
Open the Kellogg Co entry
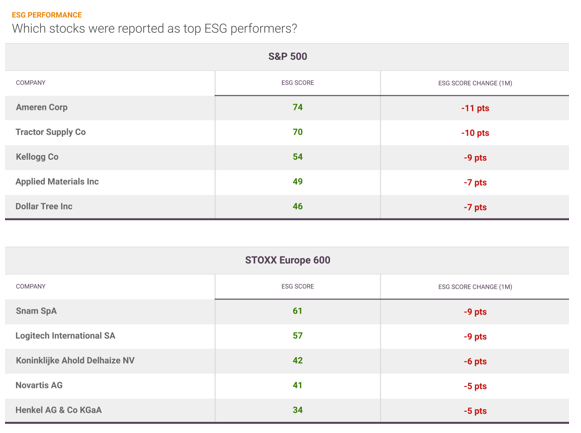[x=37, y=157]
